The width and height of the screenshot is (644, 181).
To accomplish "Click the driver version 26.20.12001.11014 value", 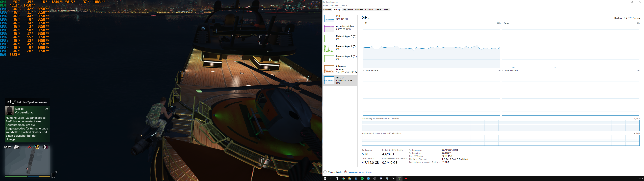I will [450, 150].
